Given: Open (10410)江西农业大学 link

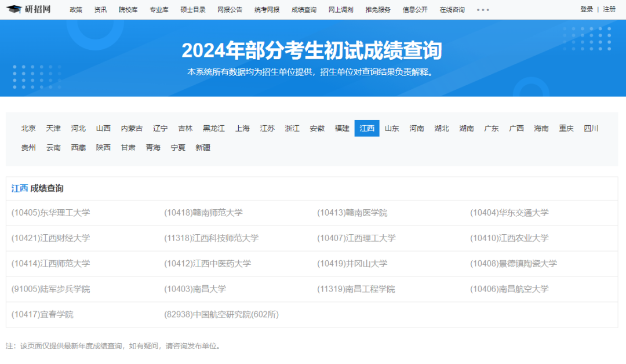Looking at the screenshot, I should pos(509,238).
